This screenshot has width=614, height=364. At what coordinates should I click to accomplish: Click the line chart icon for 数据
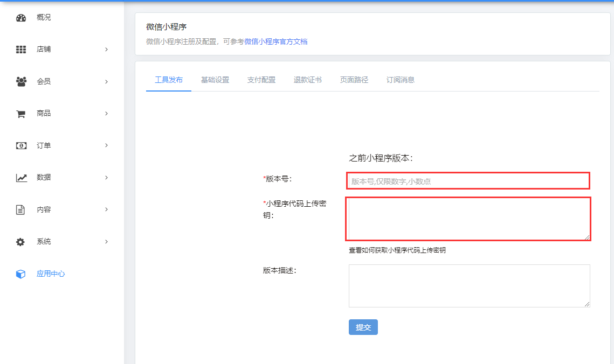(21, 178)
